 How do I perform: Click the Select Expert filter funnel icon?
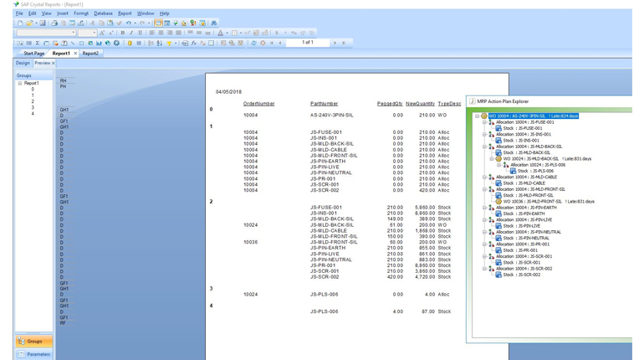pos(169,43)
